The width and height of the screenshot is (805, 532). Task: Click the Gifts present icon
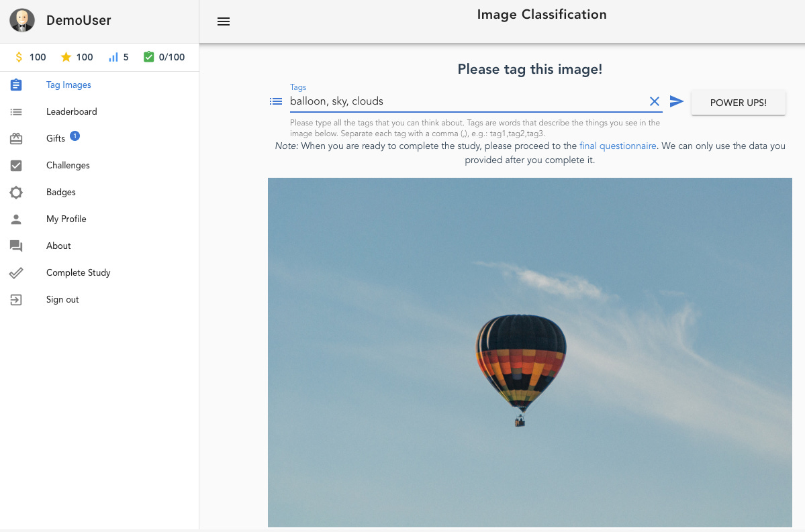coord(16,138)
